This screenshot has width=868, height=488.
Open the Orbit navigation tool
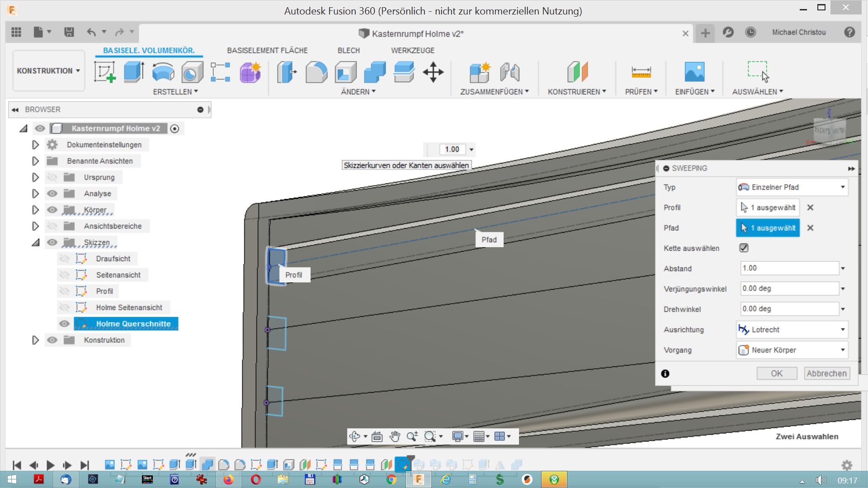click(354, 436)
